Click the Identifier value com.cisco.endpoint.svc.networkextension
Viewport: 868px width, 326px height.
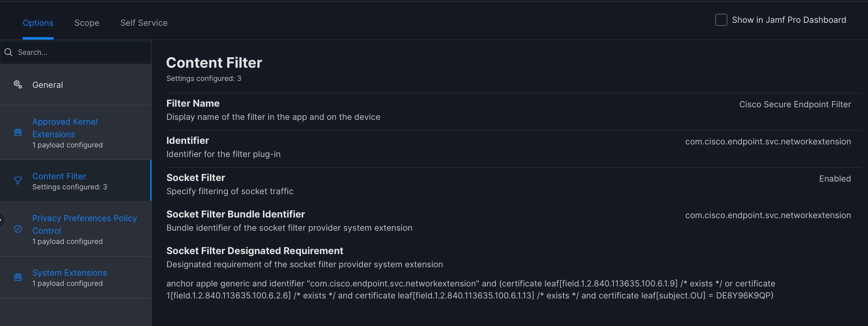(x=768, y=141)
